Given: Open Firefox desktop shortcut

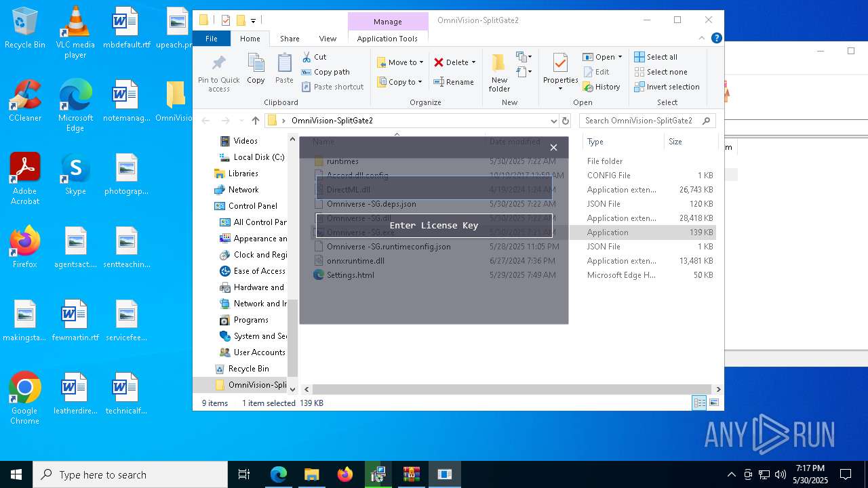Looking at the screenshot, I should click(25, 247).
